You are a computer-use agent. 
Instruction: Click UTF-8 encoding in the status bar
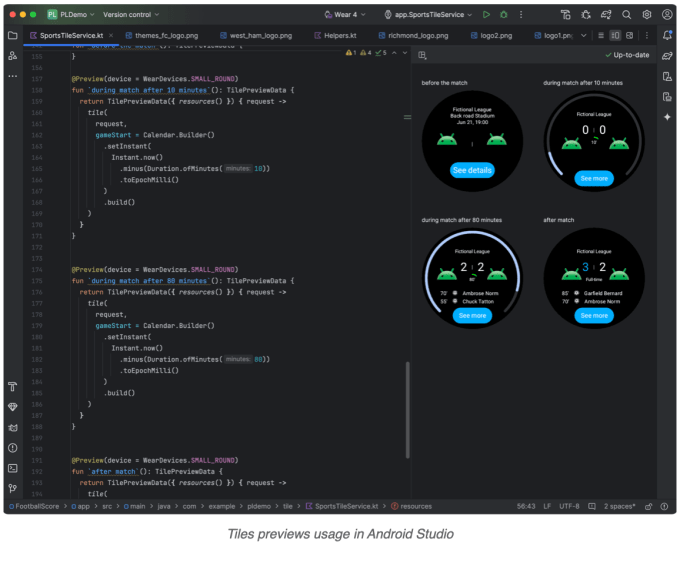(x=569, y=506)
